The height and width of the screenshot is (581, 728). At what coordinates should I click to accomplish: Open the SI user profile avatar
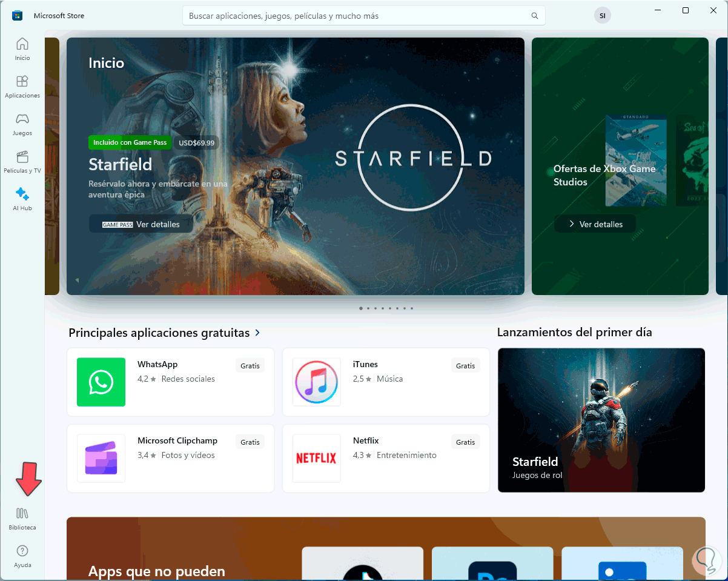[x=602, y=16]
